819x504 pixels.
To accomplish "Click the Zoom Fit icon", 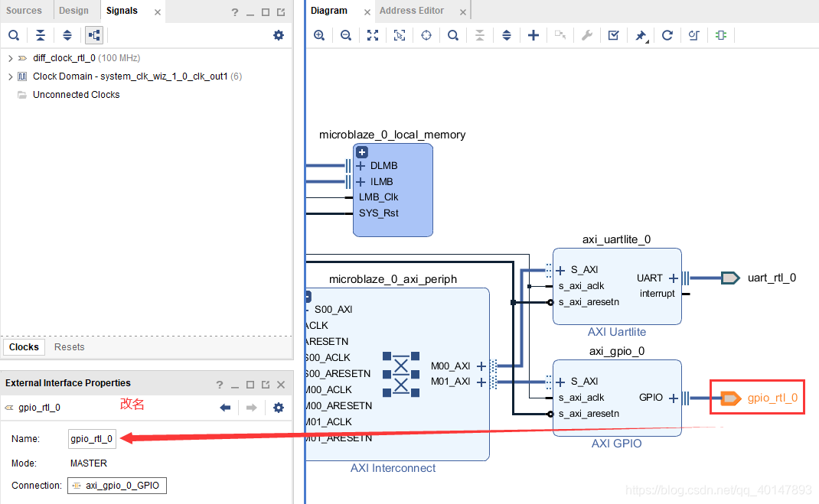I will (373, 35).
